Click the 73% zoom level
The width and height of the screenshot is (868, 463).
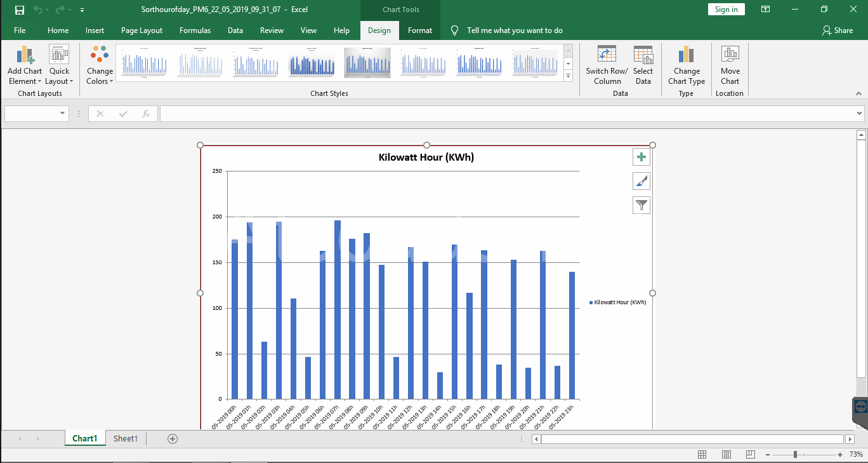(856, 454)
